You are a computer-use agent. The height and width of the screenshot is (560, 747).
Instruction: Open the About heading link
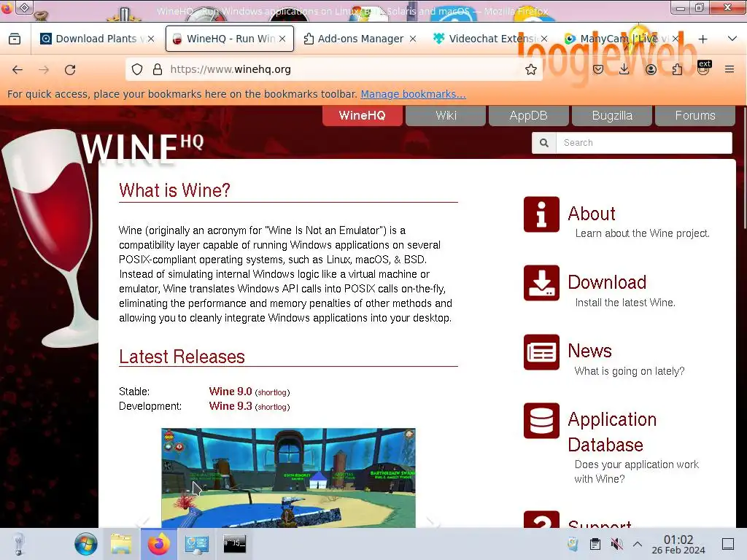(591, 214)
